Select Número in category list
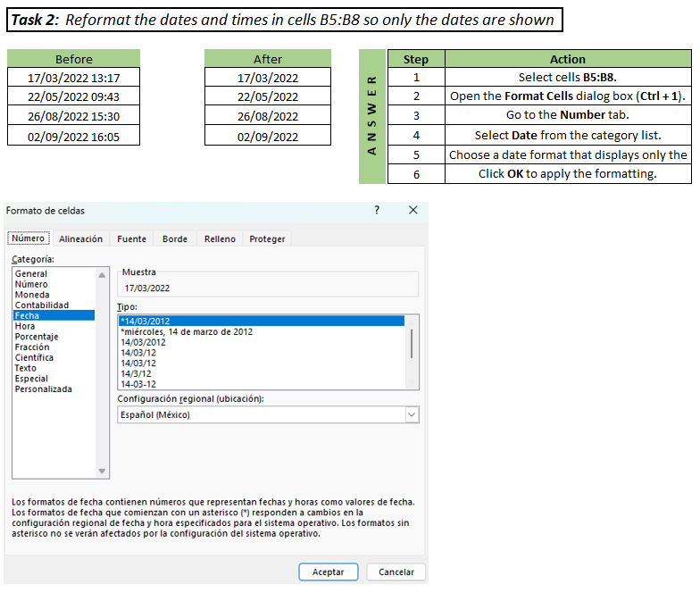 point(54,284)
